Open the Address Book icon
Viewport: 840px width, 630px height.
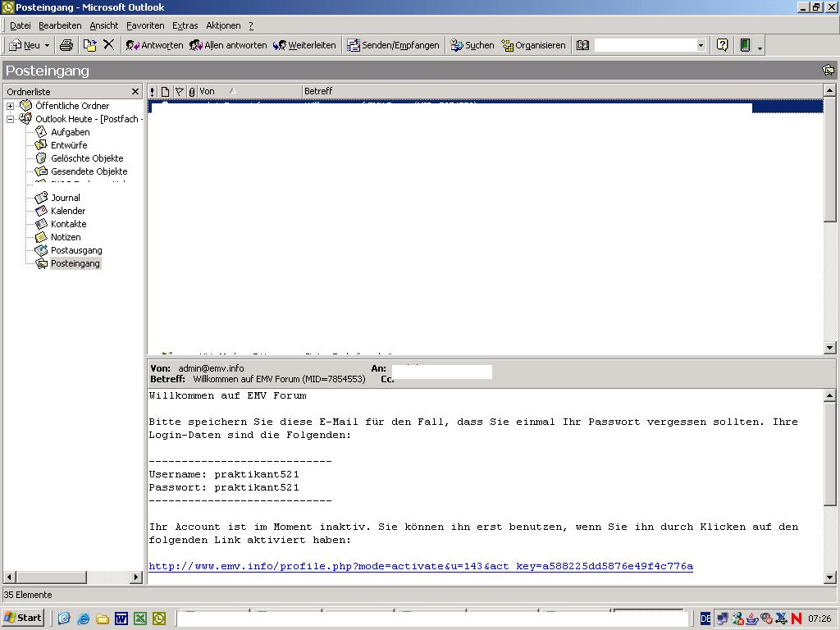coord(583,46)
